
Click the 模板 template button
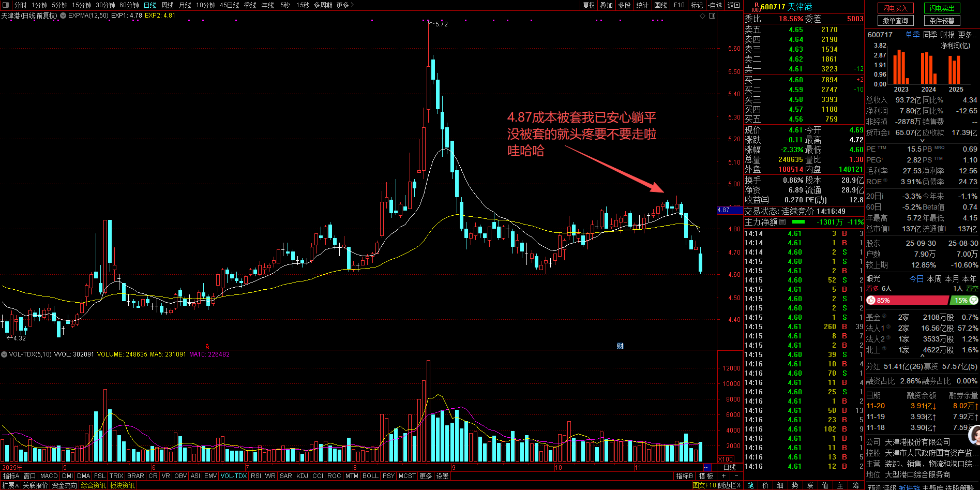706,476
